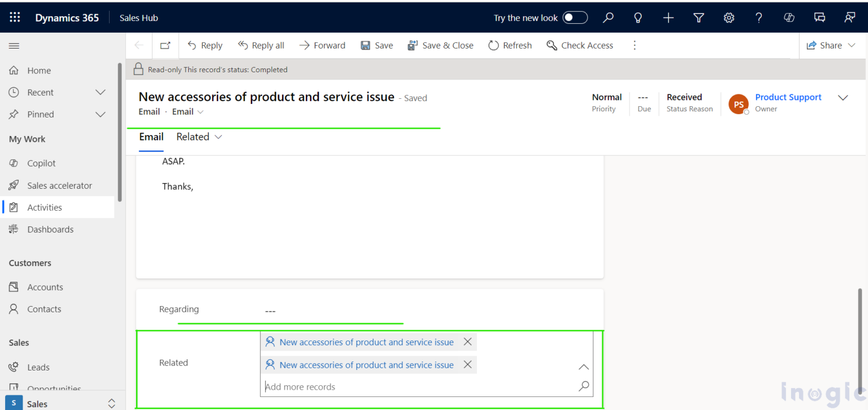Screen dimensions: 868x410
Task: Open the app launcher waffle menu
Action: [x=15, y=18]
